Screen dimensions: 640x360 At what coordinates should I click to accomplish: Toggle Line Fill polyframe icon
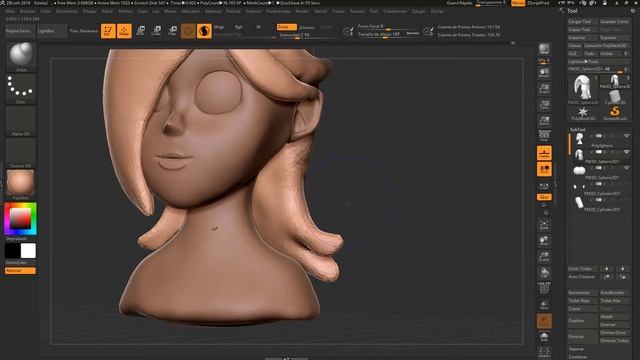[544, 289]
